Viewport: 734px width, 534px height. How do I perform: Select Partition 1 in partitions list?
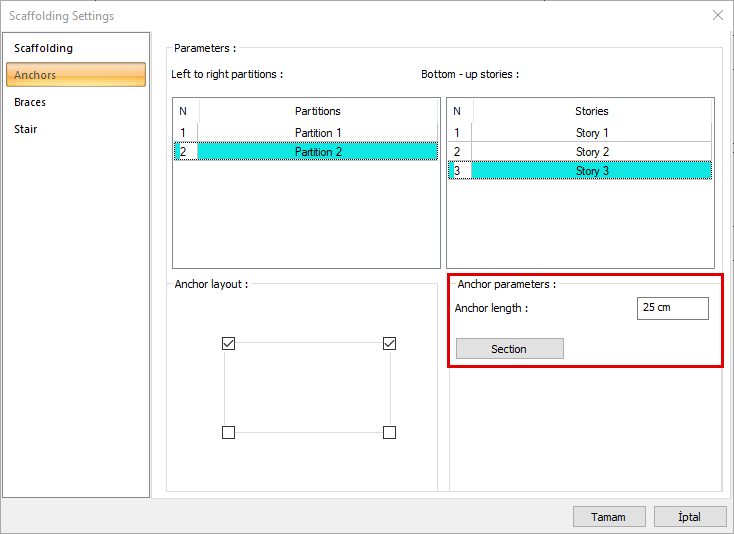(317, 133)
